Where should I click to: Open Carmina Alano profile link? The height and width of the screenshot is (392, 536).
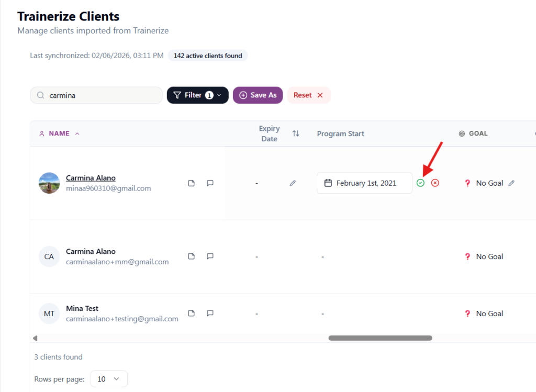pos(91,178)
